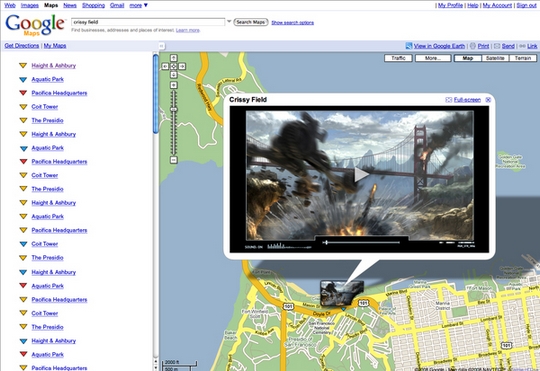Screen dimensions: 540x371
Task: Open the Help link
Action: pos(472,5)
